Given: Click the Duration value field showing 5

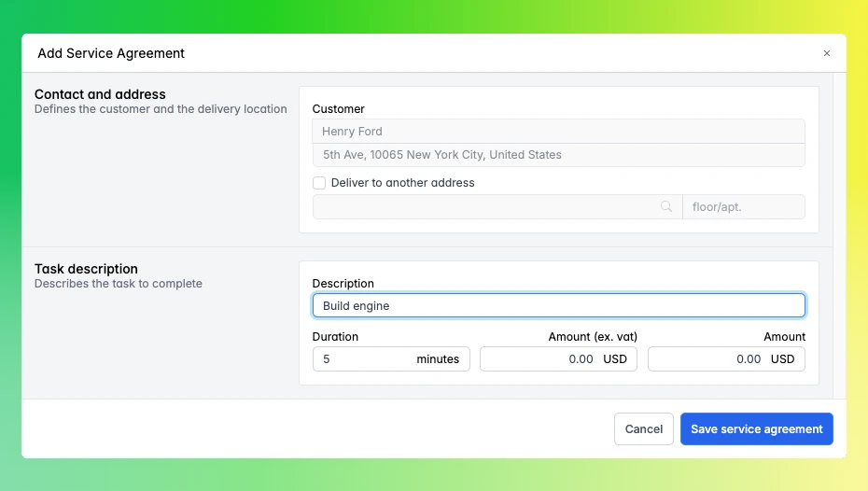Looking at the screenshot, I should click(359, 359).
